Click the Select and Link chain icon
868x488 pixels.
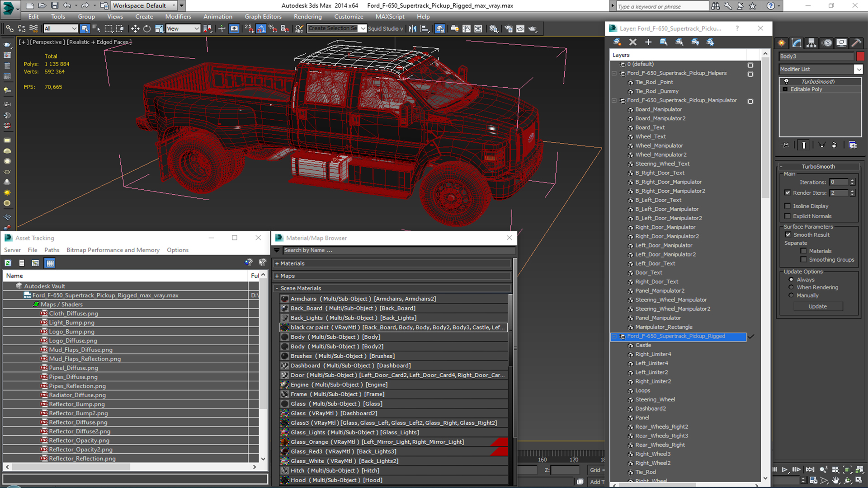point(9,28)
